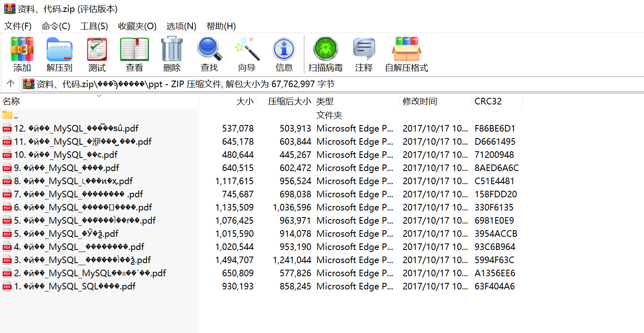Open the Help (帮助) menu
The width and height of the screenshot is (644, 333).
click(x=221, y=26)
